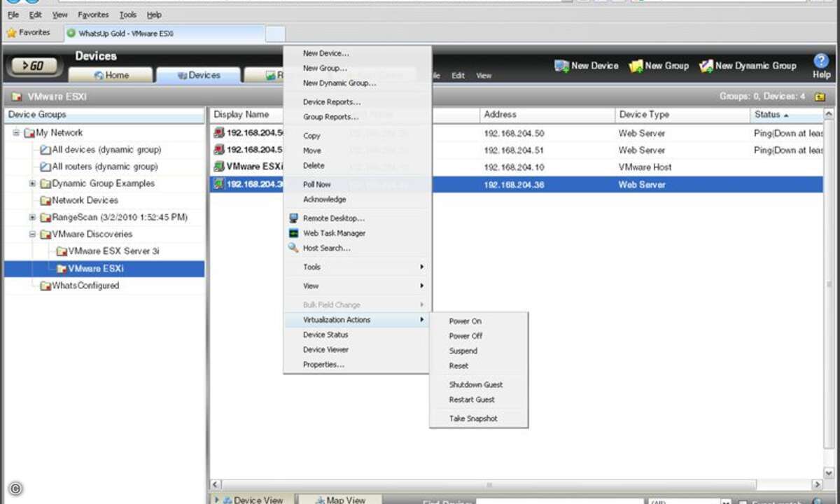Open the browser File menu

[13, 14]
